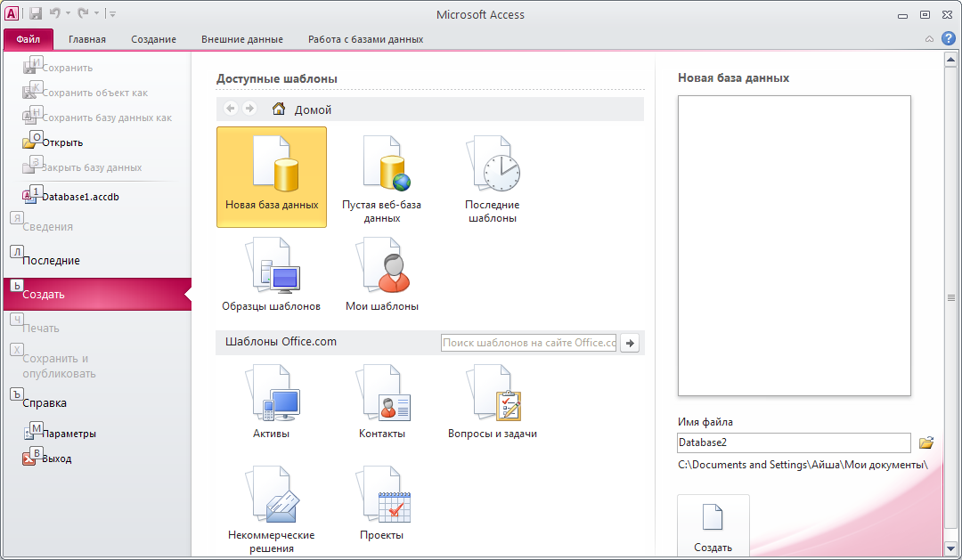The width and height of the screenshot is (962, 560).
Task: Browse for database location folder icon
Action: (x=925, y=442)
